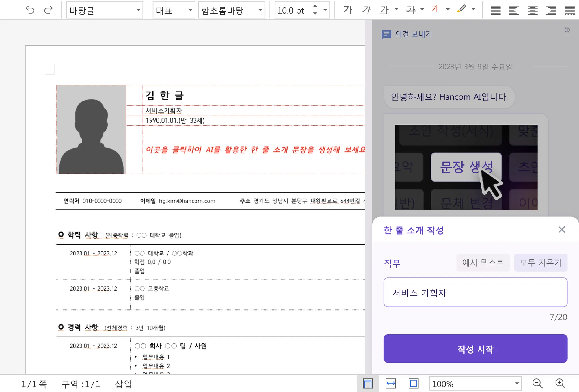Open the 100% zoom level dropdown
579x392 pixels.
517,384
